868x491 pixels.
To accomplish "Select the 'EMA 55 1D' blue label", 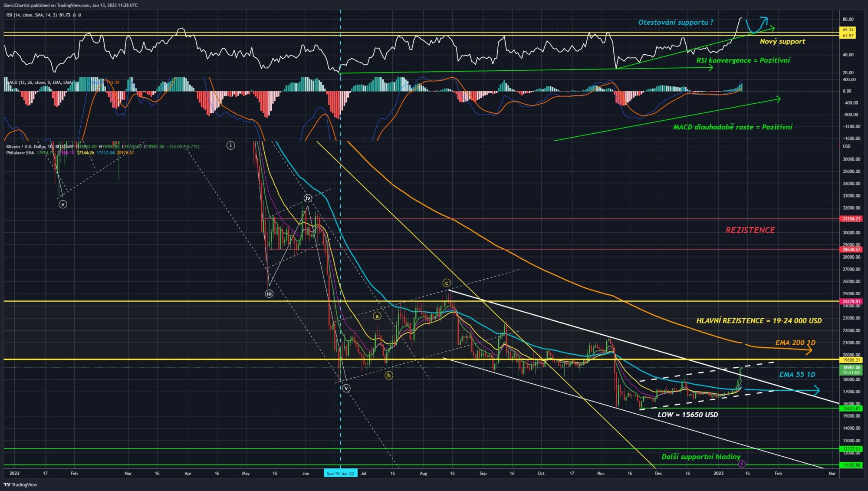I will click(797, 374).
